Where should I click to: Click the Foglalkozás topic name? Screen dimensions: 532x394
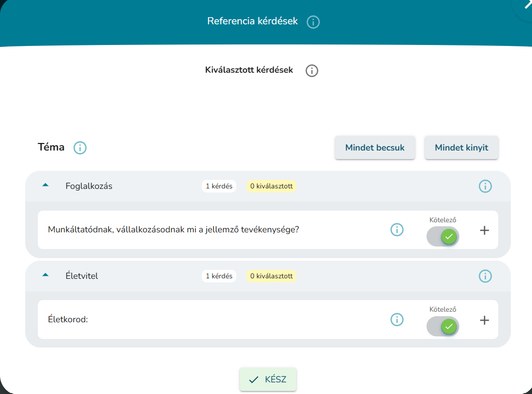click(89, 186)
